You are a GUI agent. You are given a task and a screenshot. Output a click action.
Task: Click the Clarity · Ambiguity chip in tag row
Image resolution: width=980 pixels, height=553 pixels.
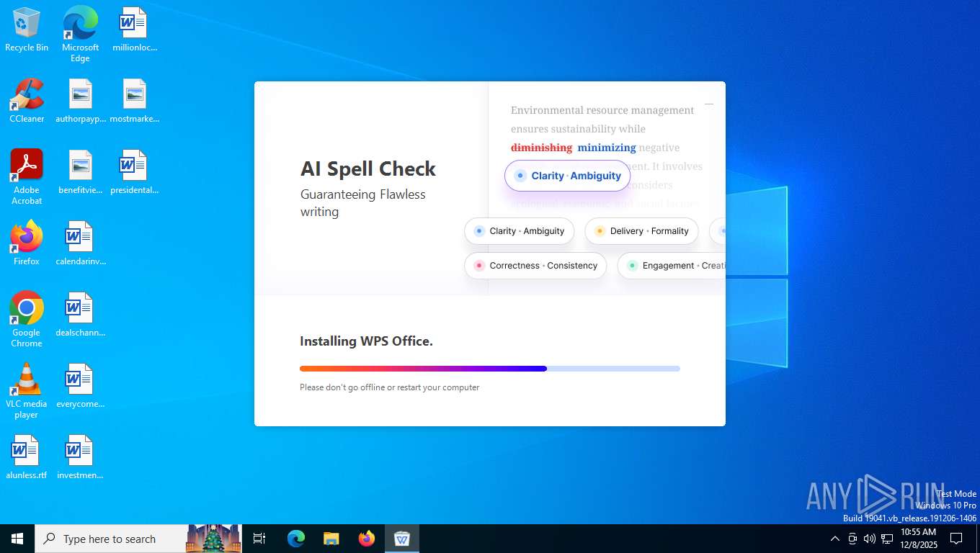coord(520,231)
